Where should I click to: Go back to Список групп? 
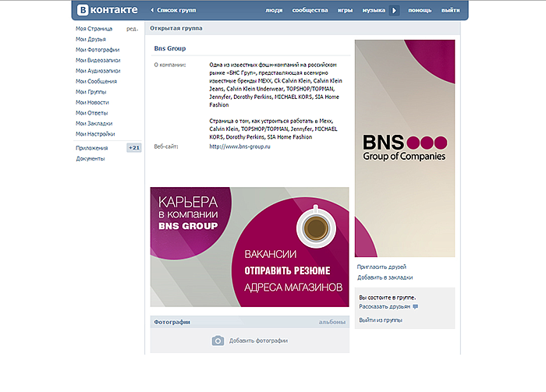point(173,10)
